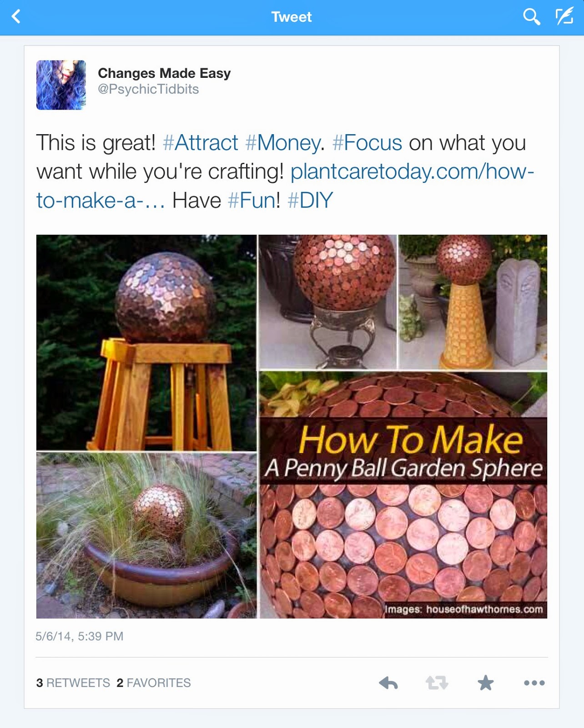The width and height of the screenshot is (584, 728).
Task: Open search with magnifier icon
Action: click(531, 17)
